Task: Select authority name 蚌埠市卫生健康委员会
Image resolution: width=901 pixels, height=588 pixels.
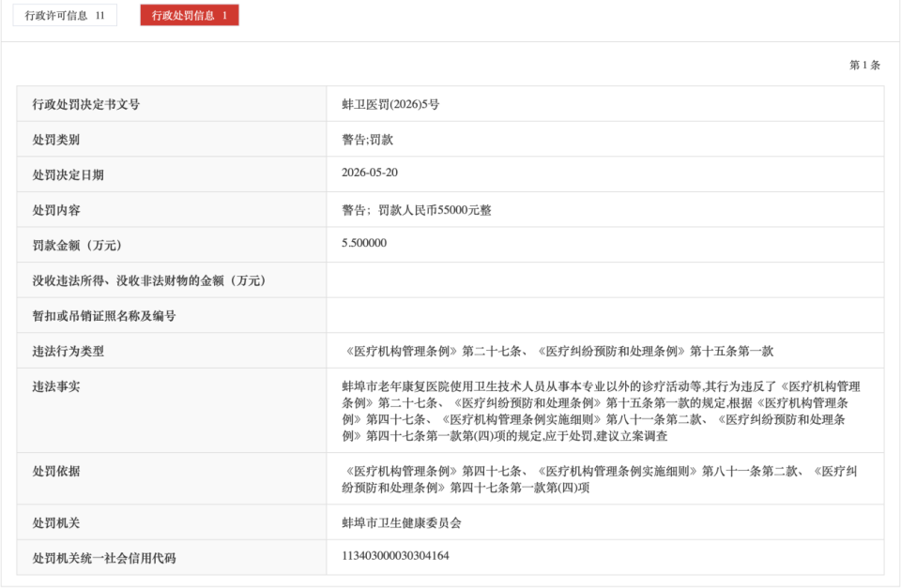Action: (x=402, y=523)
